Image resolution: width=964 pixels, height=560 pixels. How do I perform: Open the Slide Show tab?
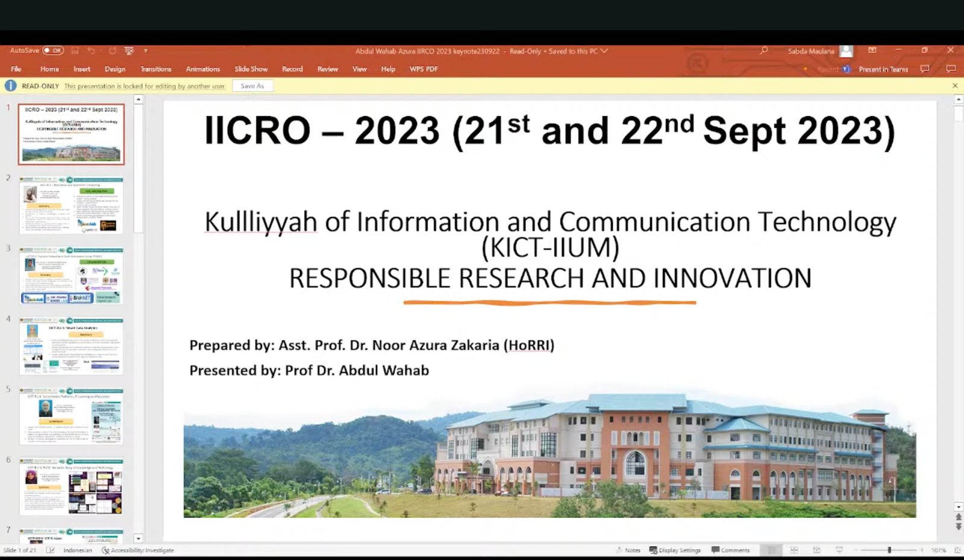tap(251, 69)
